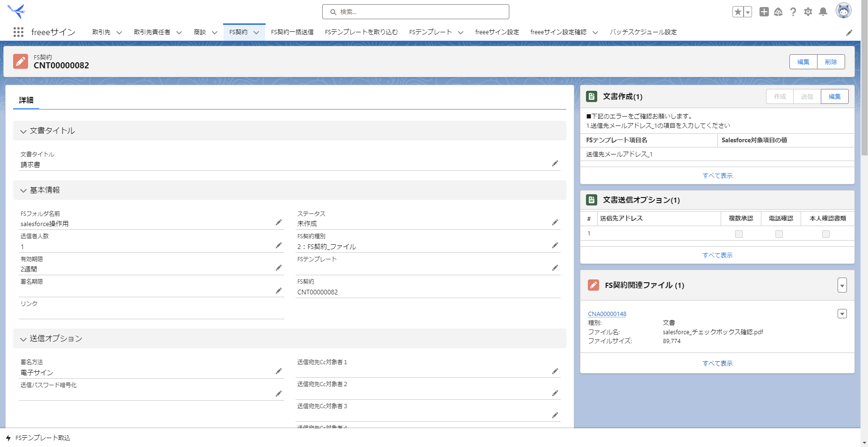The image size is (868, 447).
Task: Open the App Launcher grid icon
Action: pos(18,32)
